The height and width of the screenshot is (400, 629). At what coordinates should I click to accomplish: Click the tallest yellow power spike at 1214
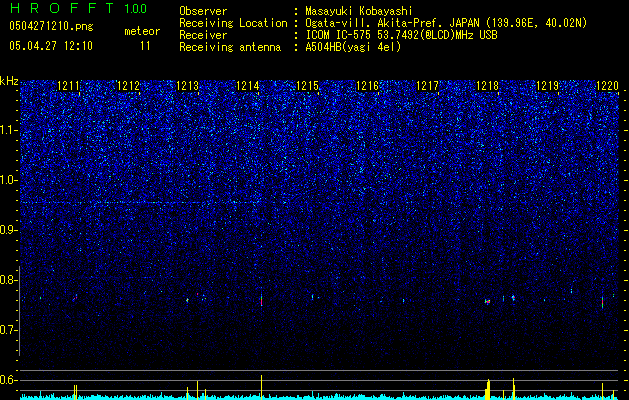[262, 387]
